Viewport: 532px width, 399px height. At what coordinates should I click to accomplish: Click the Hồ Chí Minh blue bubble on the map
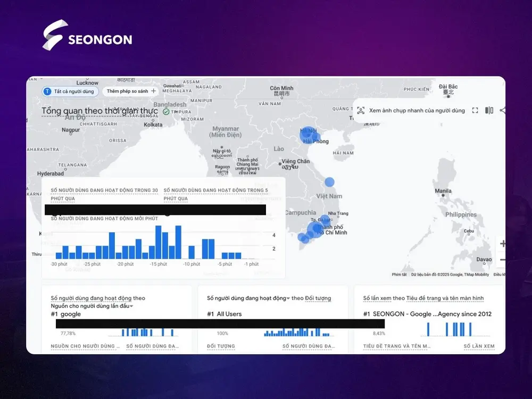(x=315, y=229)
